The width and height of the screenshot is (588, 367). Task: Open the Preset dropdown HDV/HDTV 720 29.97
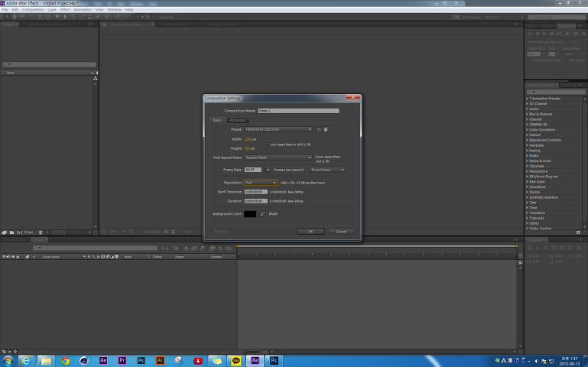click(278, 129)
